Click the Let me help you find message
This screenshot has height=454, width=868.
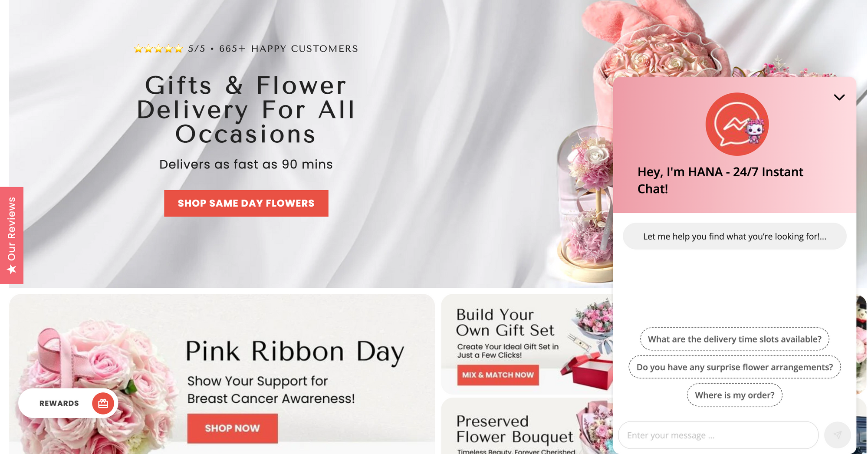pyautogui.click(x=734, y=236)
